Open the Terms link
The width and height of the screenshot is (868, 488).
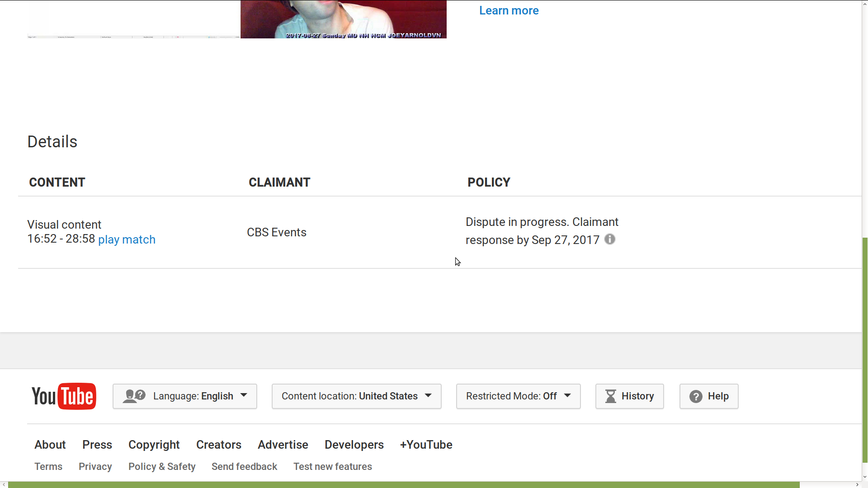48,466
